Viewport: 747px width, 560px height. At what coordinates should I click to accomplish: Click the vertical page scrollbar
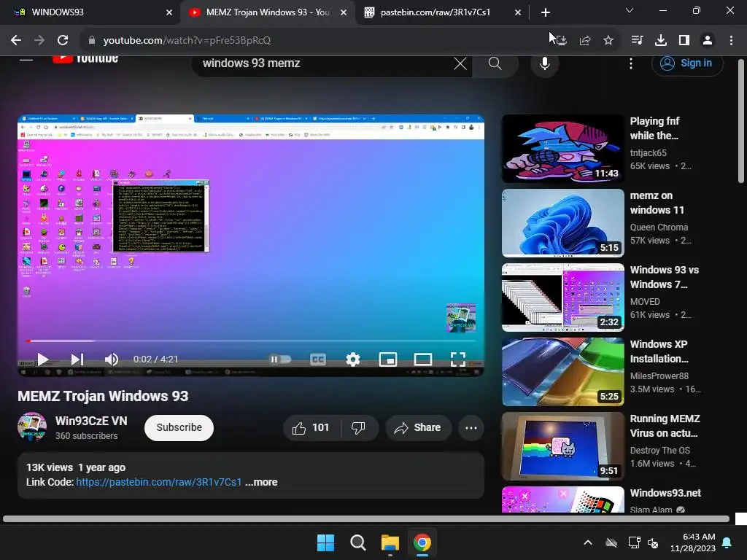tap(740, 121)
